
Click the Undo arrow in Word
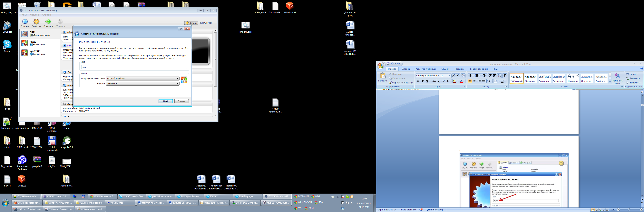point(392,64)
